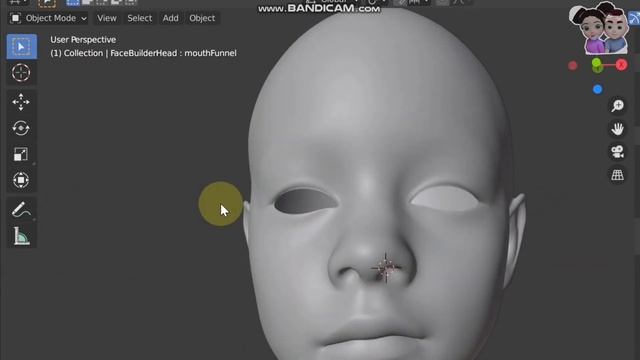Image resolution: width=640 pixels, height=360 pixels.
Task: Open the Add menu
Action: (x=170, y=18)
